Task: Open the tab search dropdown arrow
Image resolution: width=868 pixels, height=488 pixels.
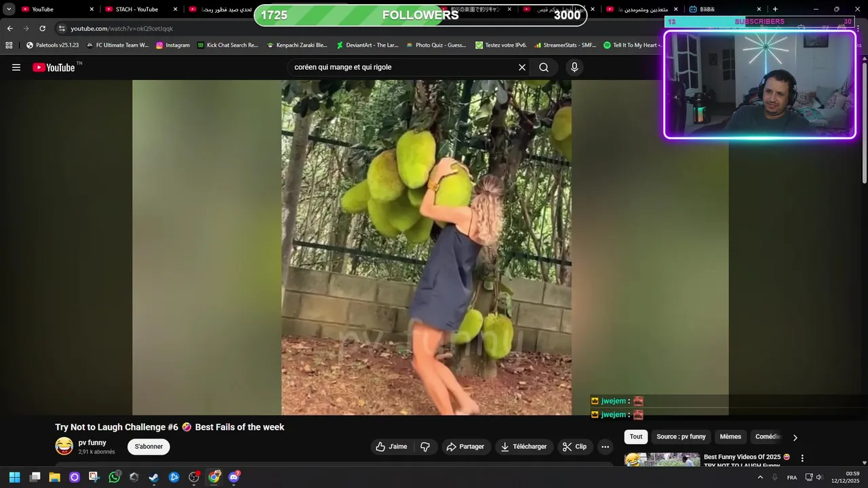Action: click(x=9, y=9)
